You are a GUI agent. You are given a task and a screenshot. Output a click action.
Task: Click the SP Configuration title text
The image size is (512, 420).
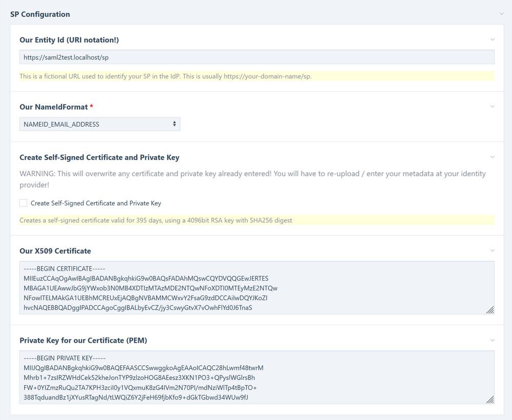(40, 14)
